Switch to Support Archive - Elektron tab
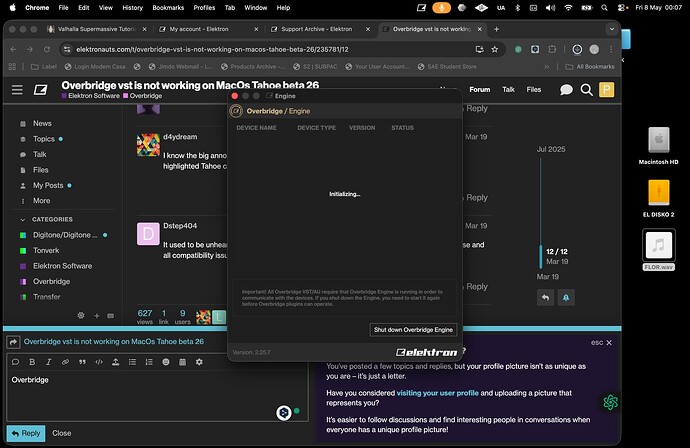 pos(317,29)
